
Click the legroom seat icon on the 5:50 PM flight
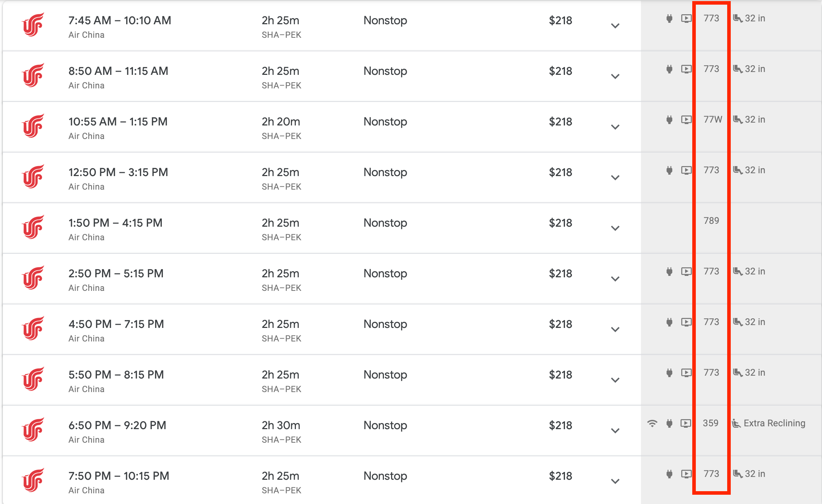coord(738,372)
